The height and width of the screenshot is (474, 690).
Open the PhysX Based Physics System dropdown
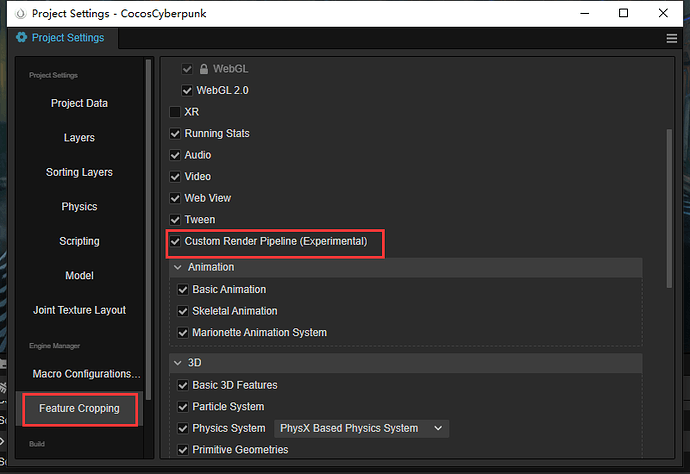pos(361,428)
